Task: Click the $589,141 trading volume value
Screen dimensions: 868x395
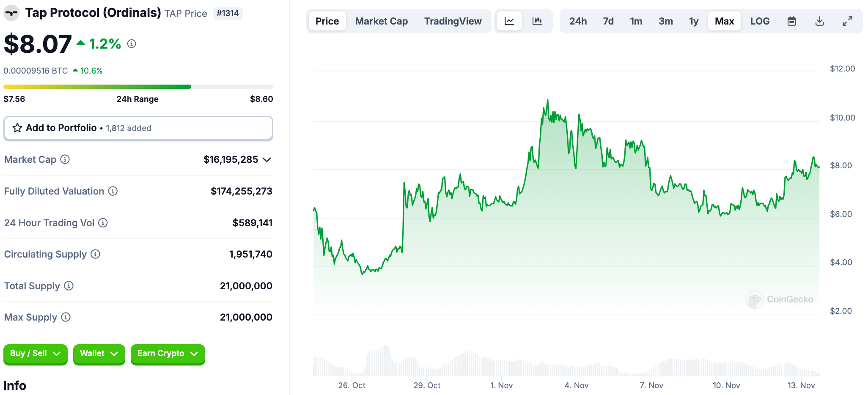Action: coord(253,223)
